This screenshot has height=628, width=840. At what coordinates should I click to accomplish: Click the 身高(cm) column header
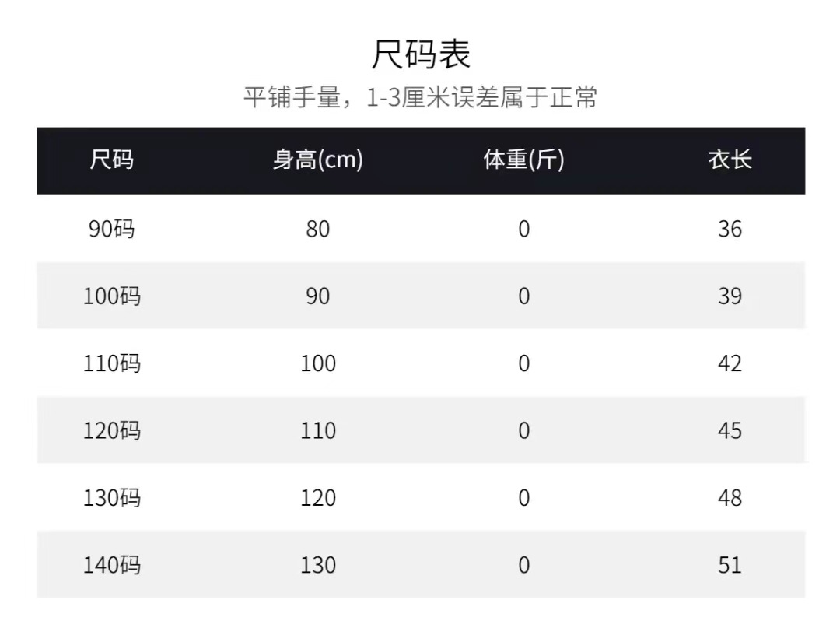pyautogui.click(x=317, y=160)
